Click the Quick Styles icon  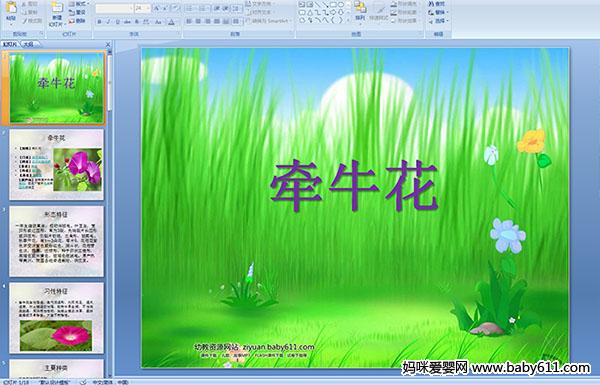pos(379,10)
